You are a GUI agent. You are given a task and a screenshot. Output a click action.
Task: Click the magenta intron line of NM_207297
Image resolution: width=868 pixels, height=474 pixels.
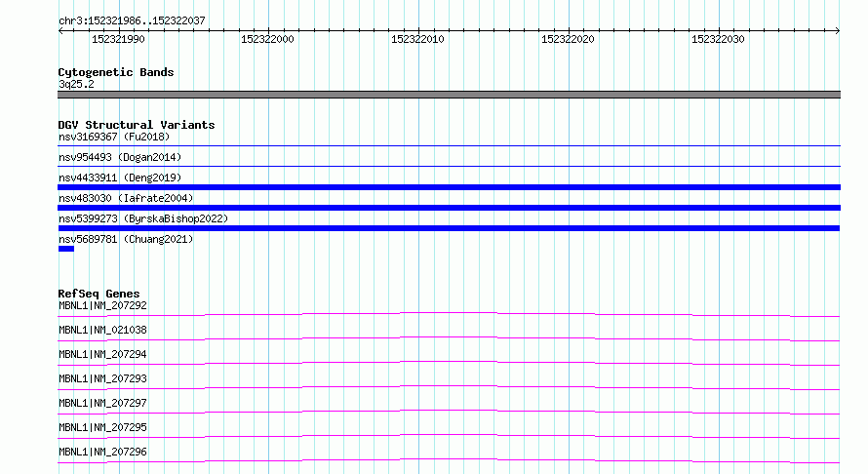pyautogui.click(x=449, y=412)
